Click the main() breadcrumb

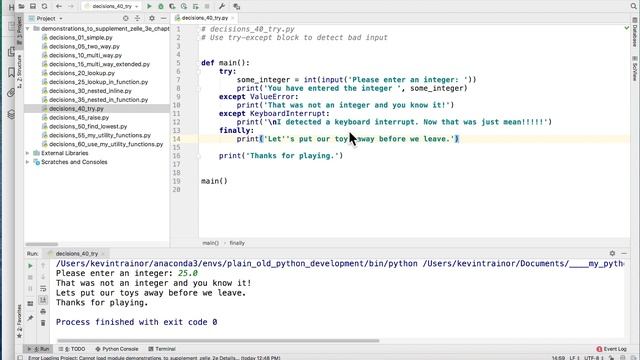tap(211, 243)
